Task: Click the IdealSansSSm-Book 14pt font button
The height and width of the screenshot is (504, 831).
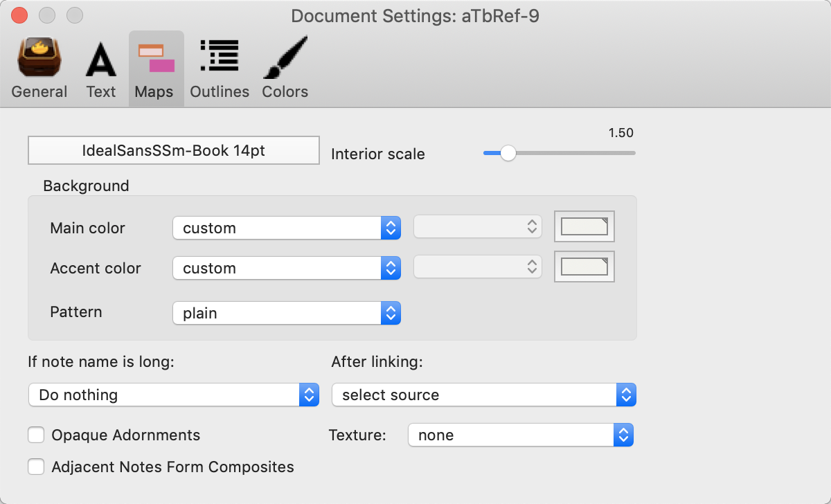Action: click(x=173, y=150)
